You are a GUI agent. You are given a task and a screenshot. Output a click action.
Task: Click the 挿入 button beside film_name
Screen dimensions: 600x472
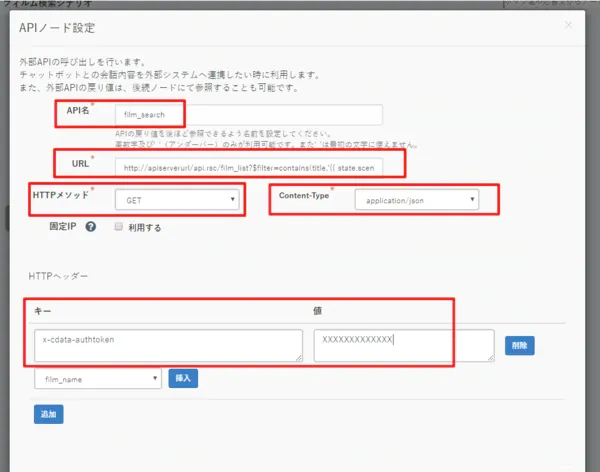[182, 378]
